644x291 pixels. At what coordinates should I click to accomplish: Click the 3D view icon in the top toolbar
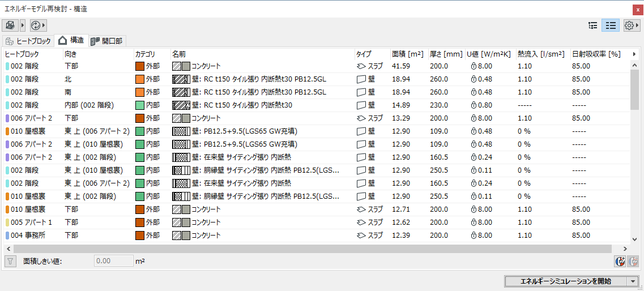click(11, 25)
